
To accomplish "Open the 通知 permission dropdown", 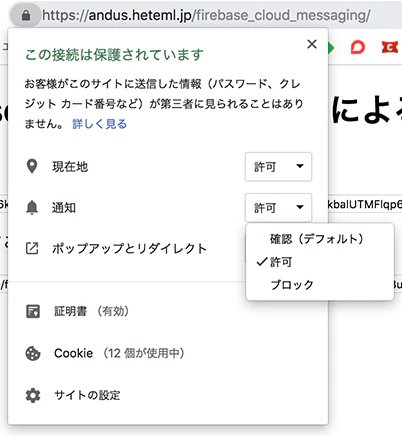I will click(278, 208).
